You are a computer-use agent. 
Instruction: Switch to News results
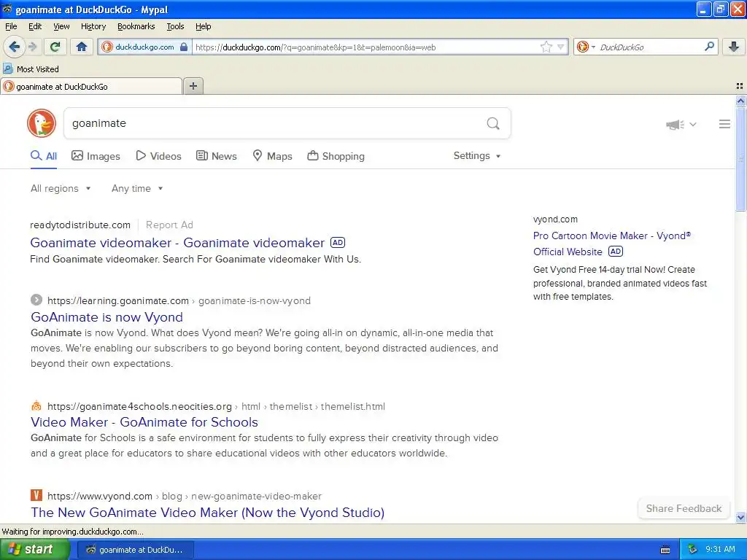217,156
